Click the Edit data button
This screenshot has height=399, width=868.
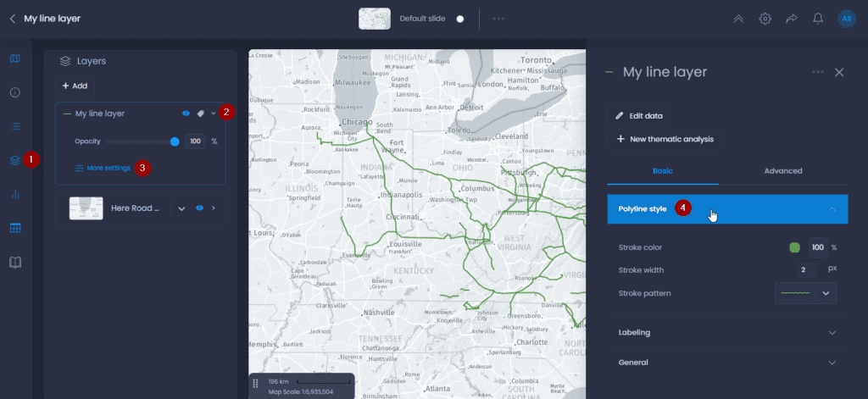tap(638, 116)
